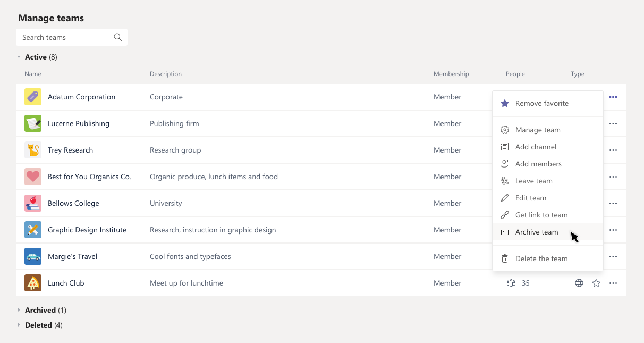The height and width of the screenshot is (343, 644).
Task: Select Add channel menu entry
Action: pos(536,147)
